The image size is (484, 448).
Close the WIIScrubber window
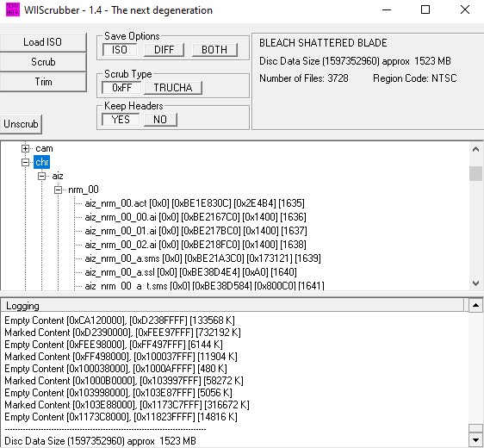(465, 9)
